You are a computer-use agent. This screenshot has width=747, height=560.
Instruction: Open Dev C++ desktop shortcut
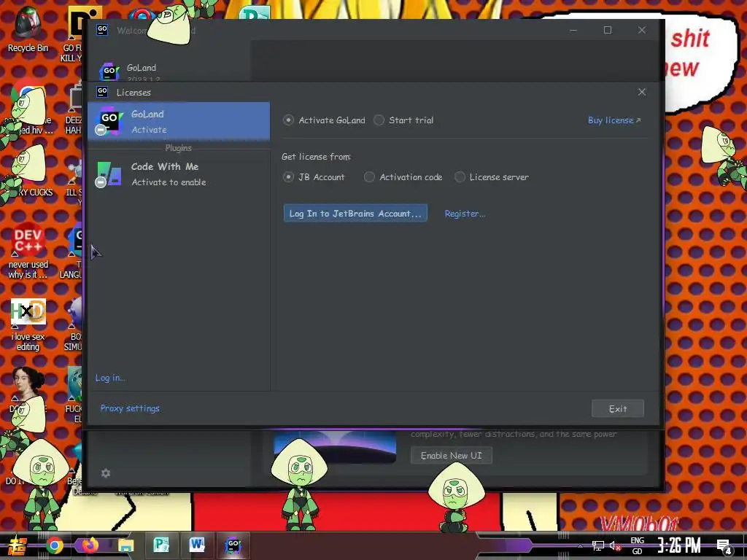tap(28, 250)
